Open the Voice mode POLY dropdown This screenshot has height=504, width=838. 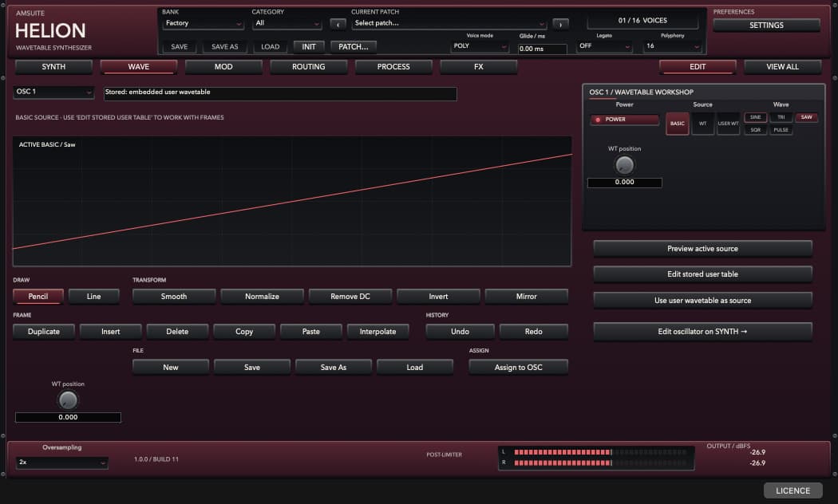(x=480, y=46)
